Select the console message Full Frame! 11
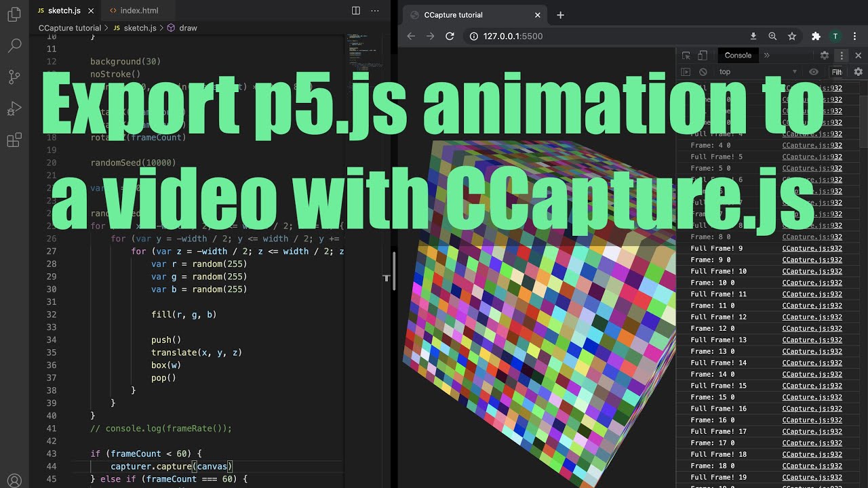Viewport: 868px width, 488px height. coord(718,294)
